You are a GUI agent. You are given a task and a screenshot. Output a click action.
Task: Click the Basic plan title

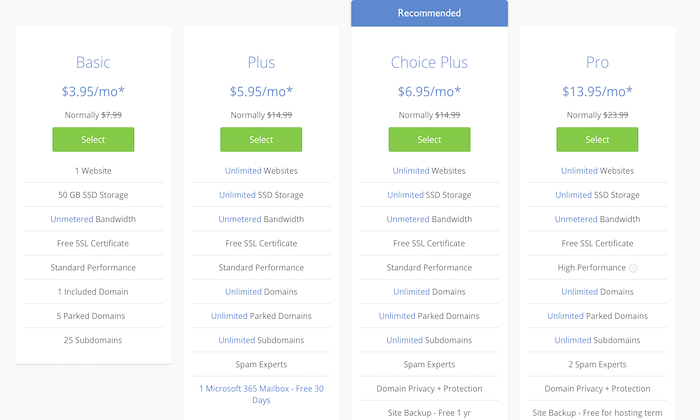click(x=93, y=62)
